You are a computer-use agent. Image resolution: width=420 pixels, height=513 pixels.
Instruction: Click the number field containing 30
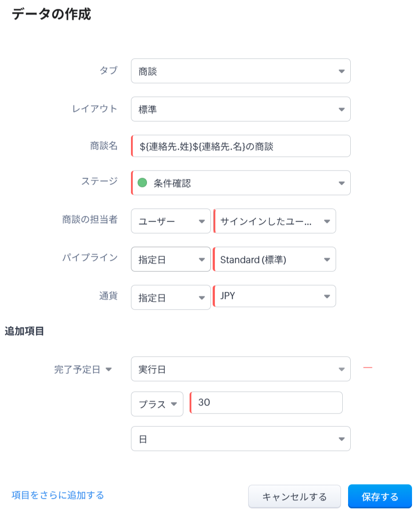(266, 403)
